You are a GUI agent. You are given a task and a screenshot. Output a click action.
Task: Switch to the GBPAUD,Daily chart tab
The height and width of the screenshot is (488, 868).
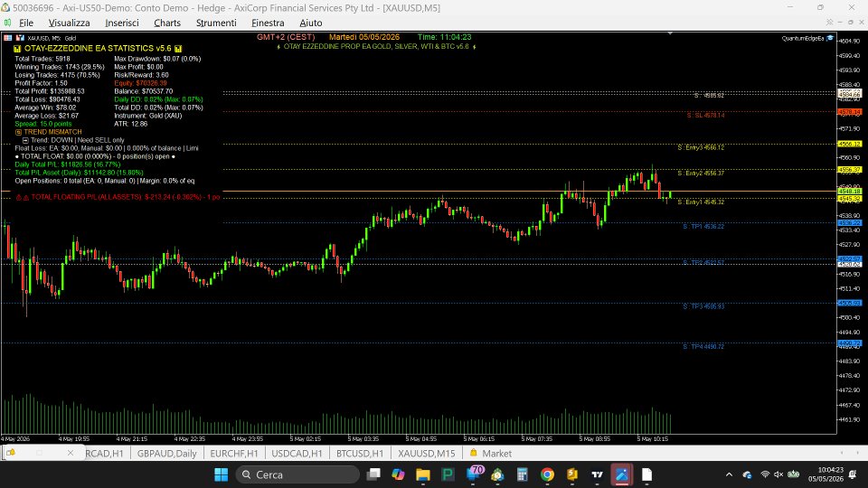(166, 453)
